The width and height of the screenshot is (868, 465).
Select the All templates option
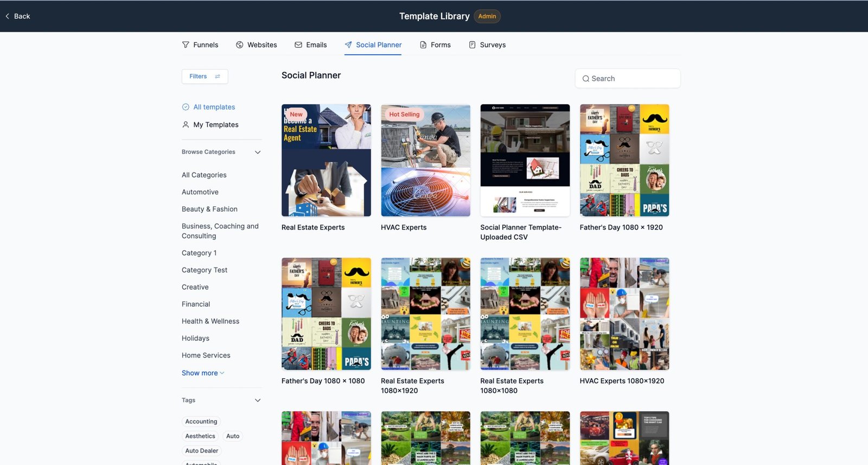click(214, 107)
